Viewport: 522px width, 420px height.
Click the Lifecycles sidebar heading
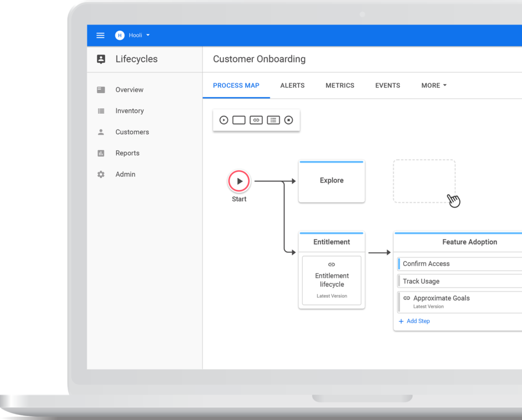point(137,59)
